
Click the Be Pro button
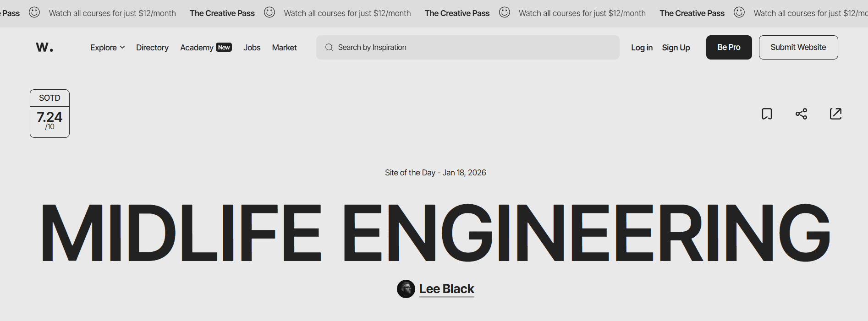coord(729,47)
